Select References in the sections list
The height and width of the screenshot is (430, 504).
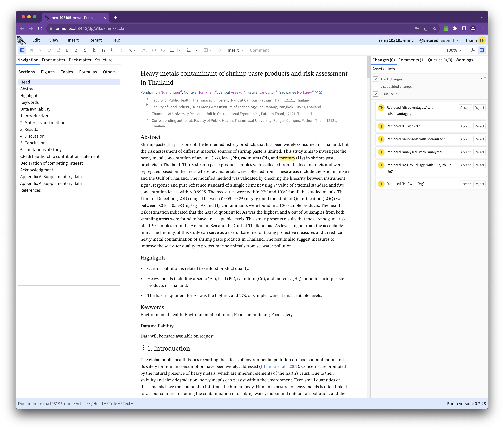point(30,190)
